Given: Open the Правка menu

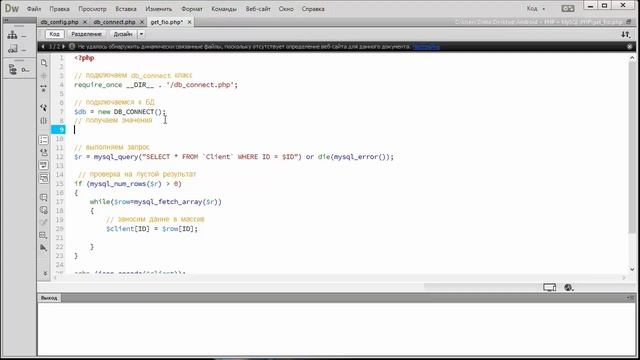Looking at the screenshot, I should click(59, 9).
